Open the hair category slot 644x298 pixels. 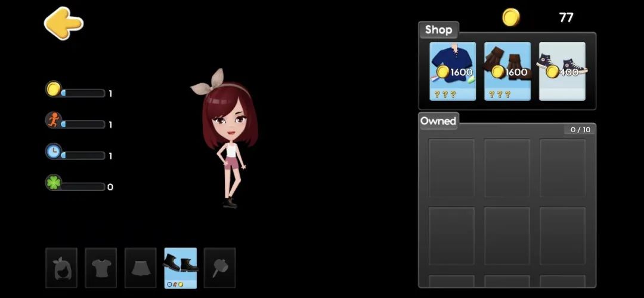pos(61,268)
